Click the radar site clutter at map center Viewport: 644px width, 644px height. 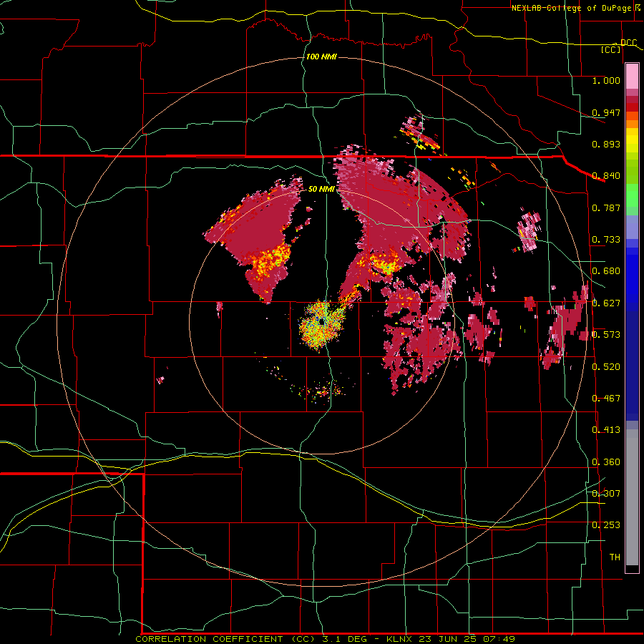click(x=321, y=324)
